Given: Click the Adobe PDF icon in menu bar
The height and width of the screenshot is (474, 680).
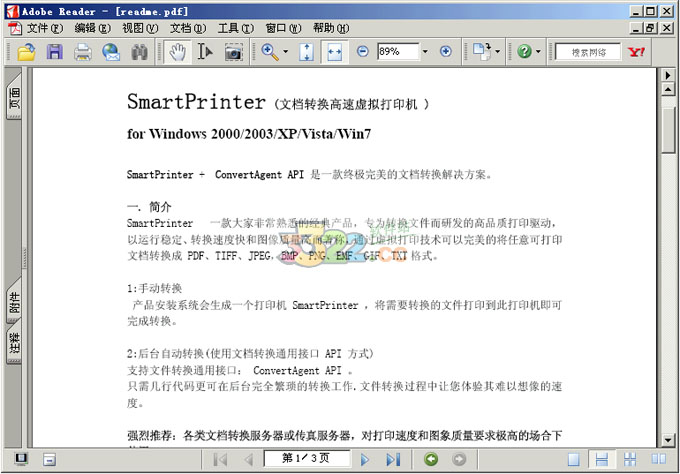Looking at the screenshot, I should (15, 28).
